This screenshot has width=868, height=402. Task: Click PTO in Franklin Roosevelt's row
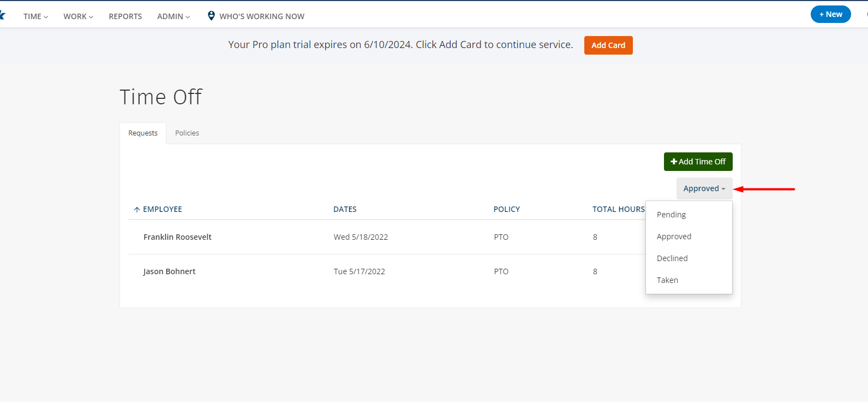(501, 237)
